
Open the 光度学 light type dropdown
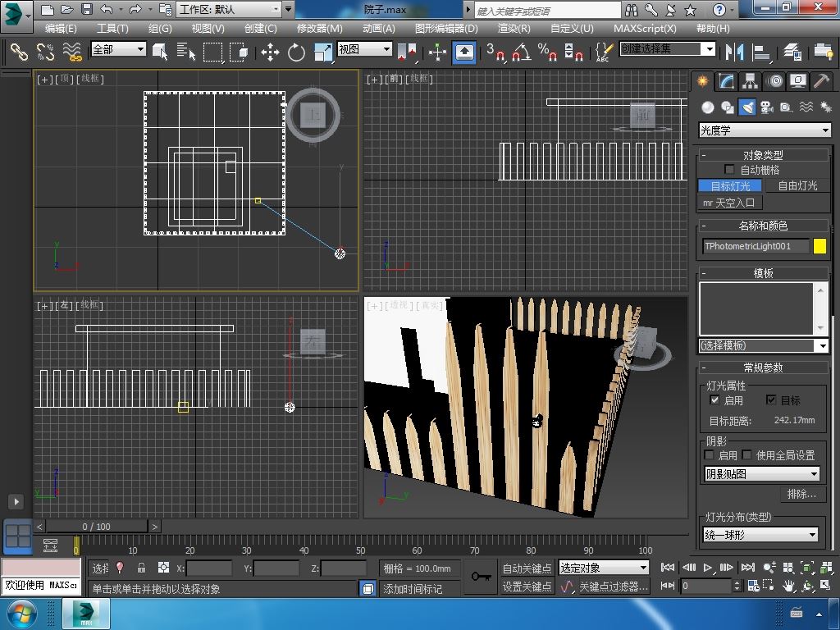[x=765, y=130]
